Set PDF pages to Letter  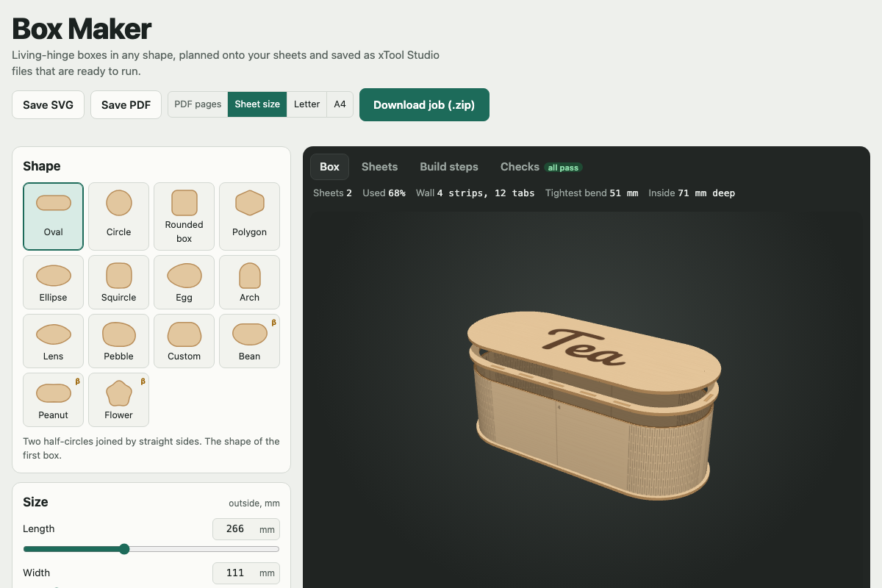pyautogui.click(x=306, y=104)
